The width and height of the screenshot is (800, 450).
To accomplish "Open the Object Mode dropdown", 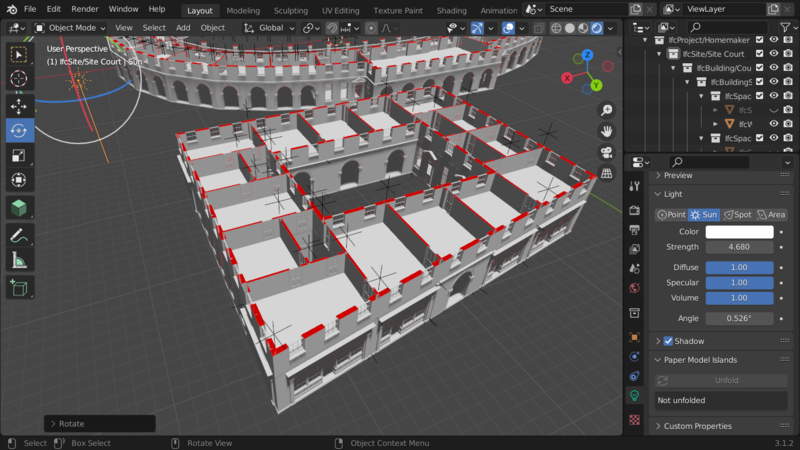I will point(70,28).
